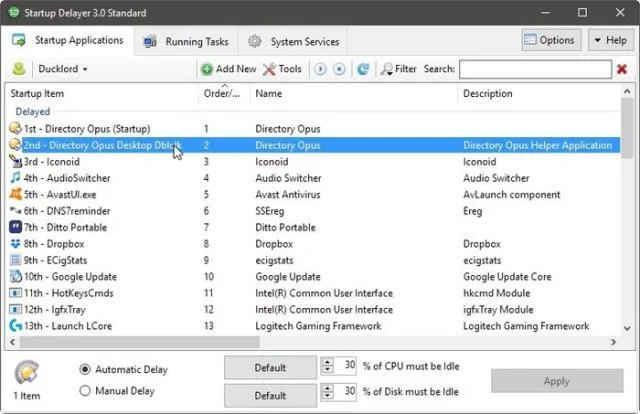The height and width of the screenshot is (414, 640).
Task: Click the vertical scrollbar thumb
Action: 627,128
